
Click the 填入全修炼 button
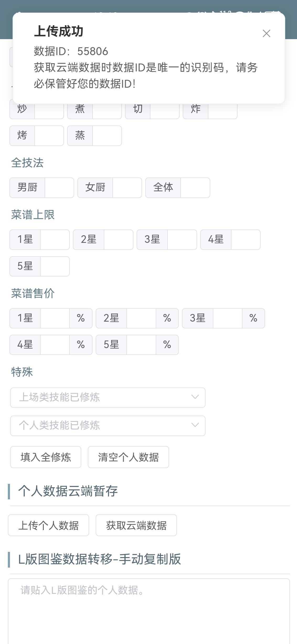[x=46, y=457]
